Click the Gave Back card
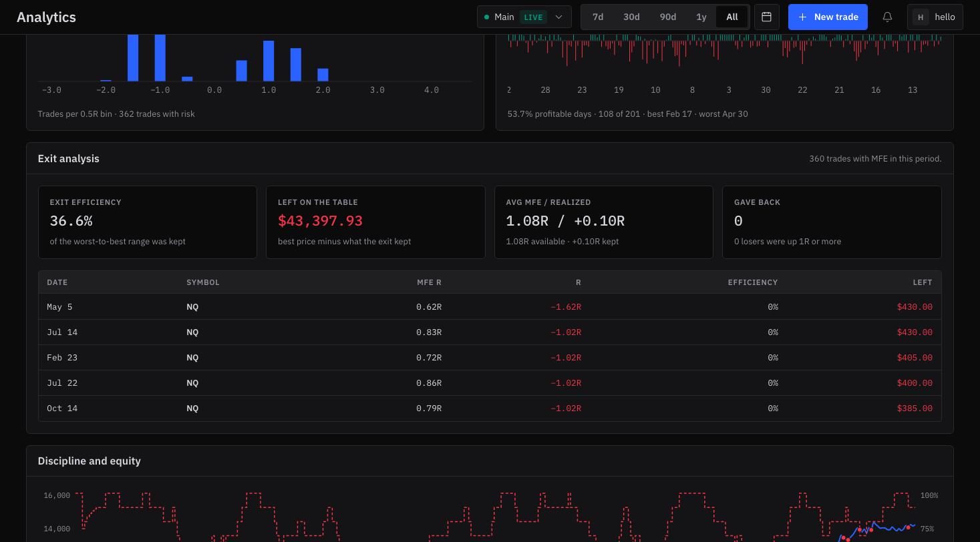This screenshot has width=980, height=542. pyautogui.click(x=832, y=222)
